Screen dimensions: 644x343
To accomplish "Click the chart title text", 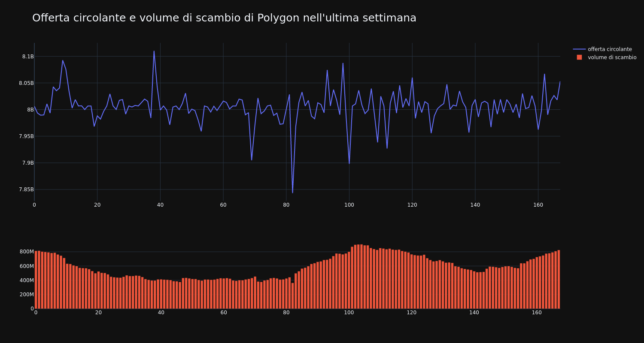I will click(224, 18).
